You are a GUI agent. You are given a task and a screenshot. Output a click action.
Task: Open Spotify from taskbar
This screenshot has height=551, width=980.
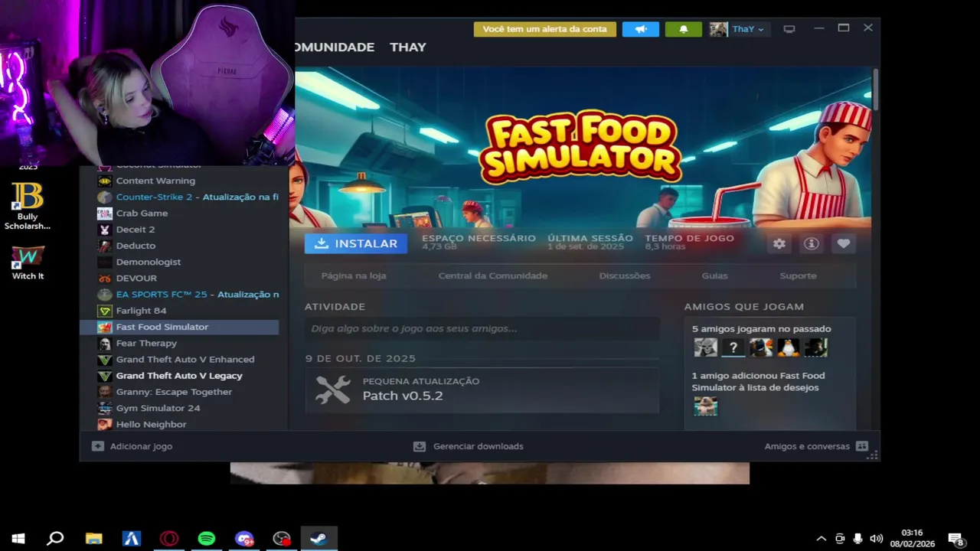tap(206, 539)
